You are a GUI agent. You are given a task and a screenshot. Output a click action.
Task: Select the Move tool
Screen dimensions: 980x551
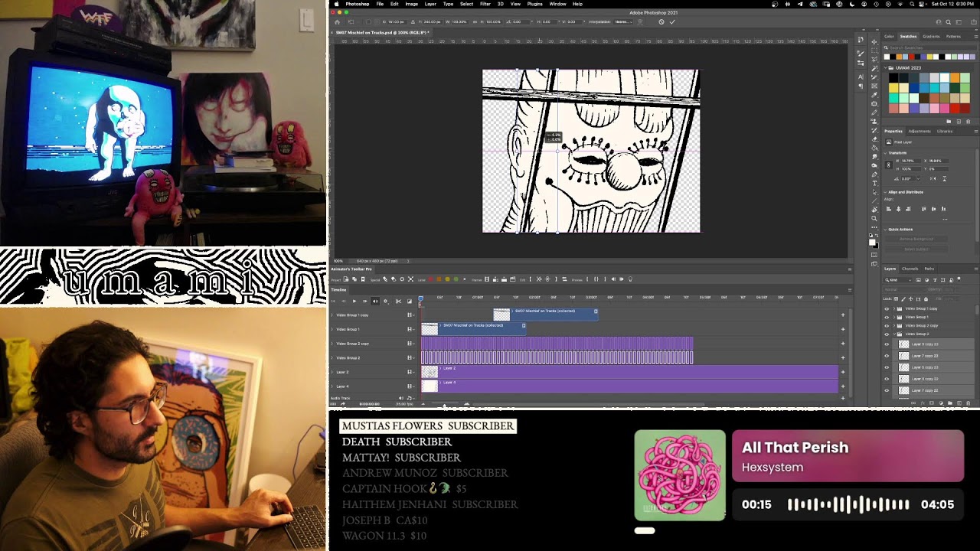pyautogui.click(x=874, y=42)
